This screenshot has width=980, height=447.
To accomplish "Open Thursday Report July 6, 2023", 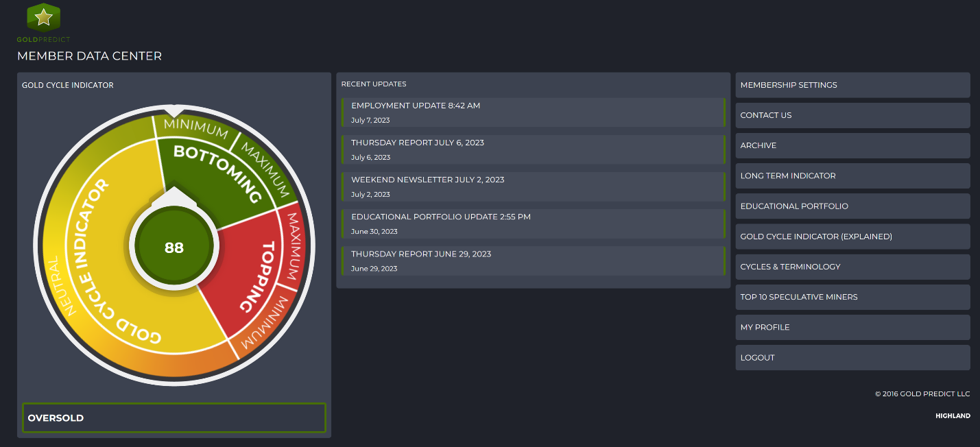I will (533, 149).
